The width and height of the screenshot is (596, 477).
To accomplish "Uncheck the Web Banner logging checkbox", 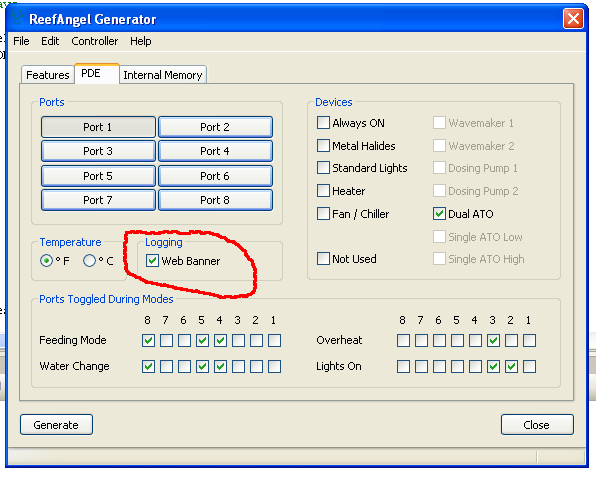I will (x=152, y=261).
